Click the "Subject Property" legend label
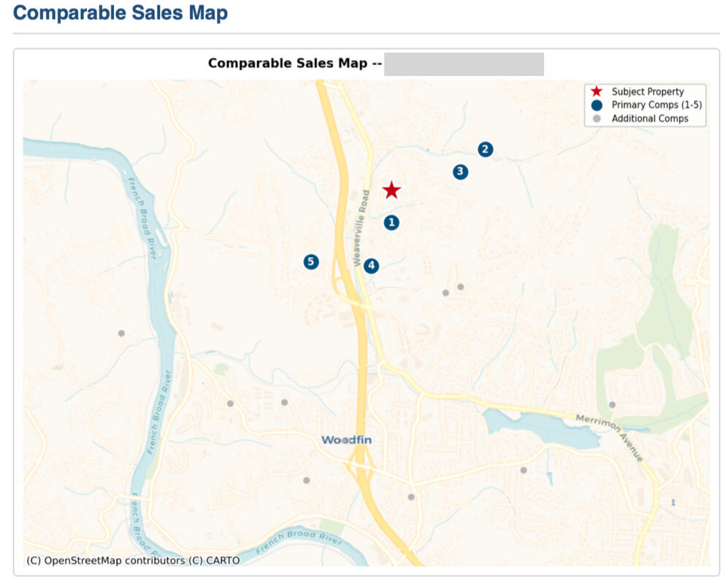This screenshot has height=583, width=728. pos(648,92)
